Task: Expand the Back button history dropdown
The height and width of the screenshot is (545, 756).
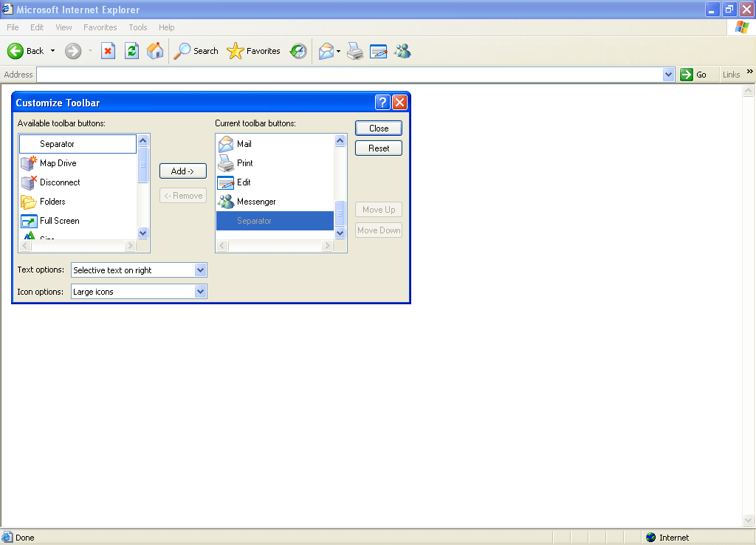Action: click(52, 51)
